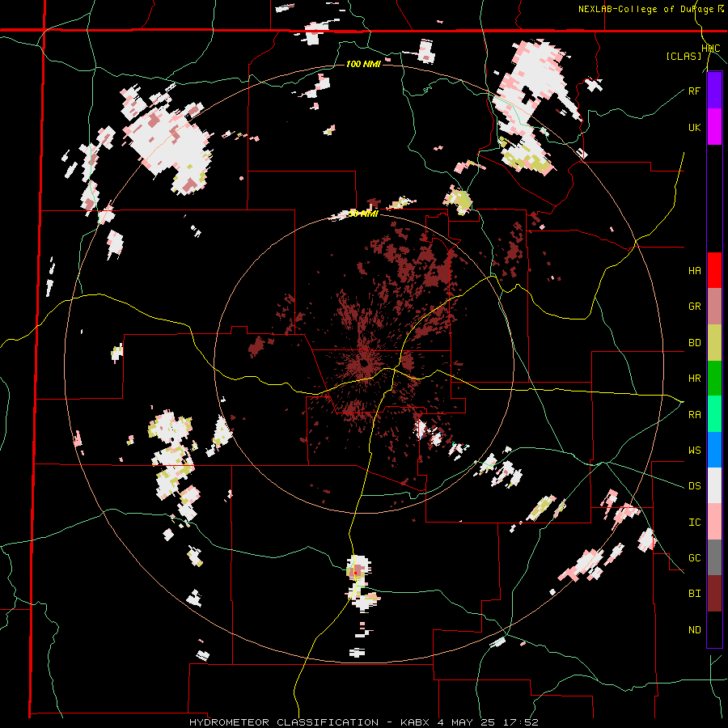This screenshot has width=728, height=728.
Task: Click the 100 NMI range ring label
Action: 363,64
